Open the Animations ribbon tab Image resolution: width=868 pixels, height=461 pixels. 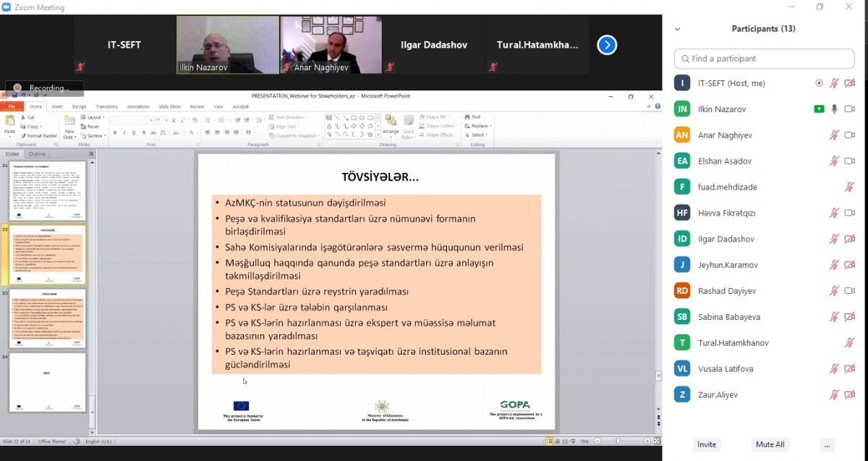137,106
